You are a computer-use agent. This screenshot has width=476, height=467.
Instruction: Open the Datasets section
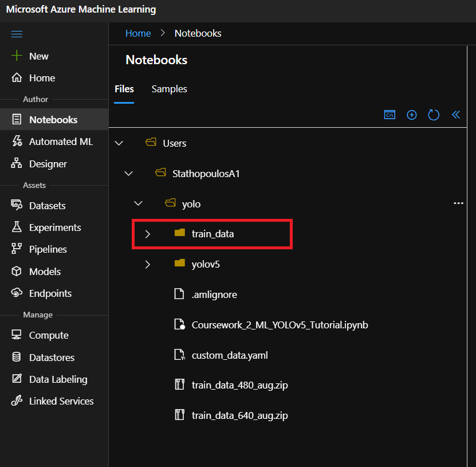click(48, 206)
